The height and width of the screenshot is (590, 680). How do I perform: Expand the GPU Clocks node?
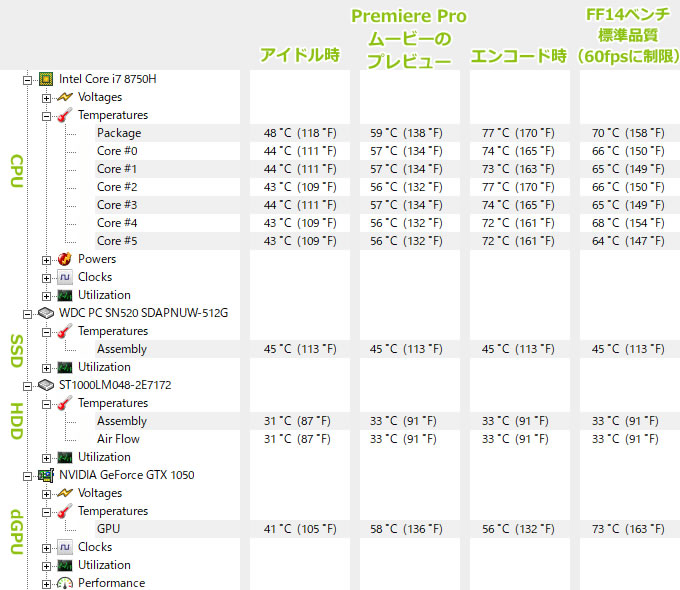(x=46, y=548)
